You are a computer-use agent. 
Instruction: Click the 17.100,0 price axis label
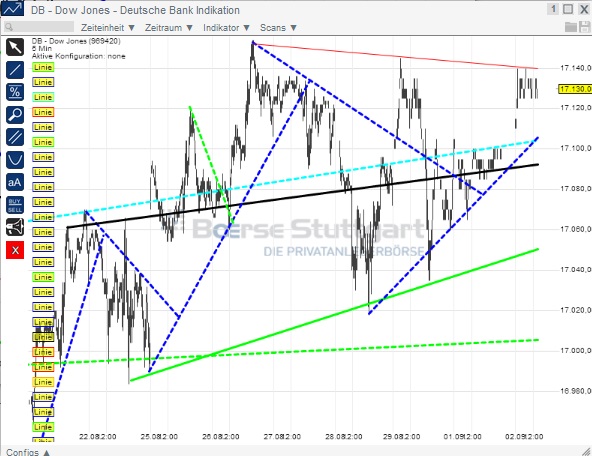click(575, 148)
